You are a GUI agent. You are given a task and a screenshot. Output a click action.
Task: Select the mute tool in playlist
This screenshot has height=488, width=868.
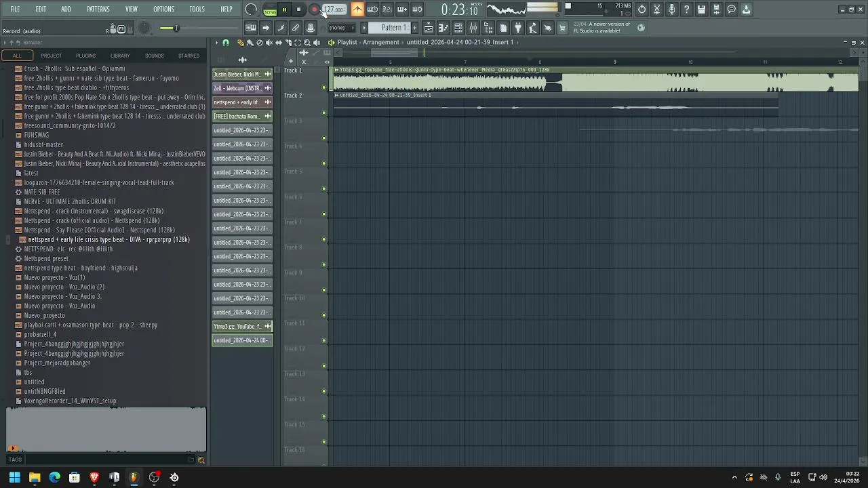pos(269,43)
